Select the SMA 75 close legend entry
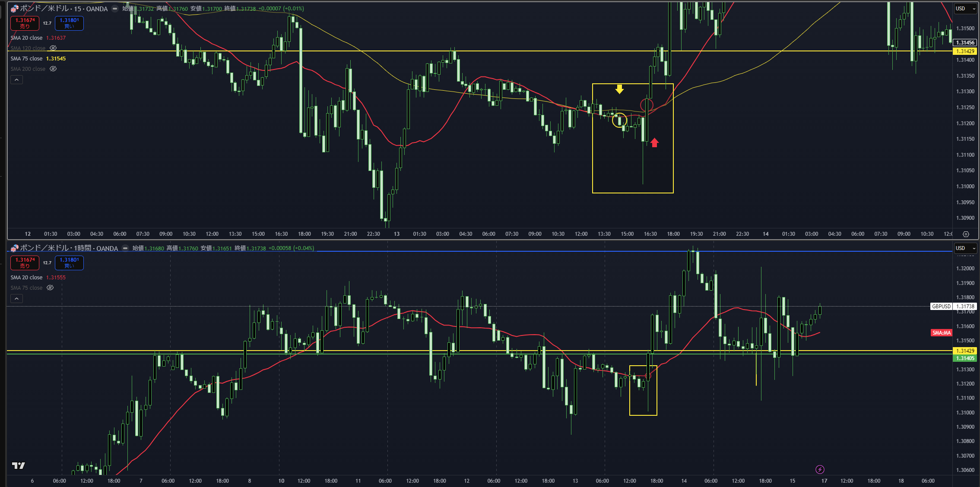 pyautogui.click(x=26, y=58)
